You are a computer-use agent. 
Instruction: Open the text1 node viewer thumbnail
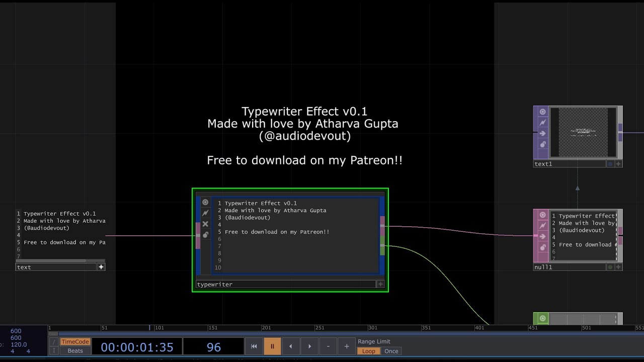pyautogui.click(x=583, y=133)
